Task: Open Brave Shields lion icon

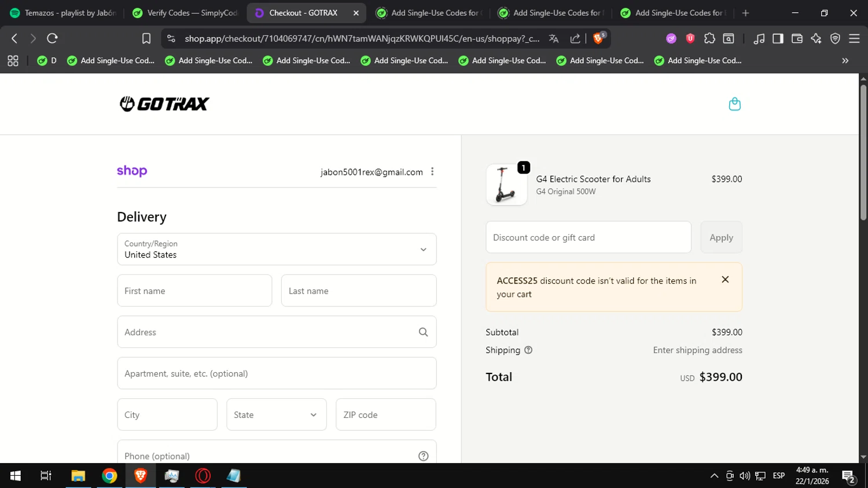Action: click(599, 38)
